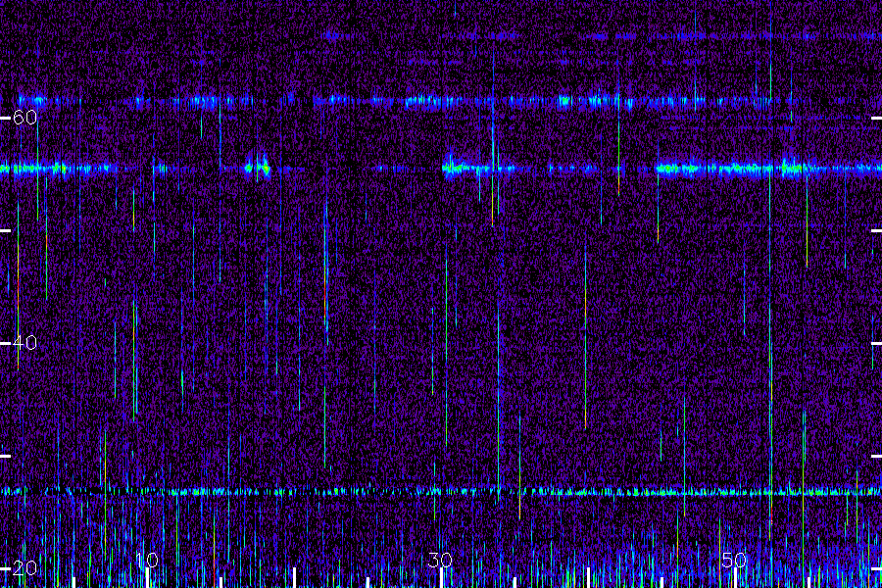
Task: Click the '60' label on the vertical axis
Action: (24, 117)
